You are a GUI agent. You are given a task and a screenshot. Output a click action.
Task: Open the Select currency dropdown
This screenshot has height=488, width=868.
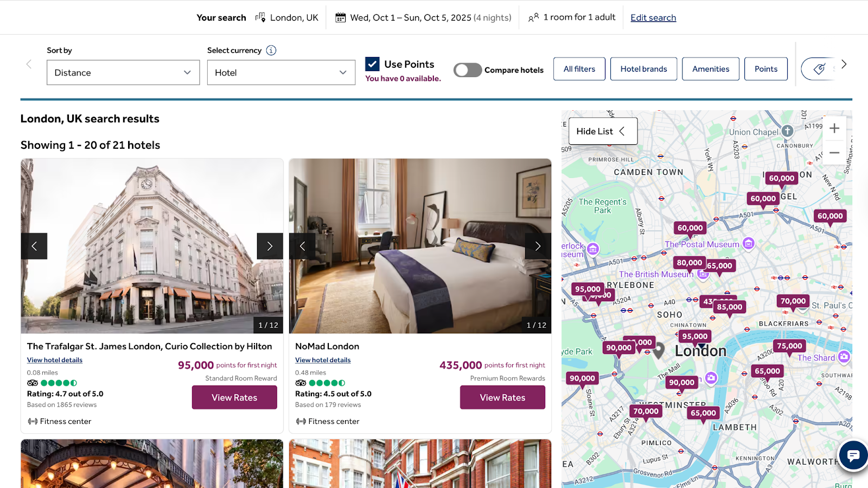point(281,73)
